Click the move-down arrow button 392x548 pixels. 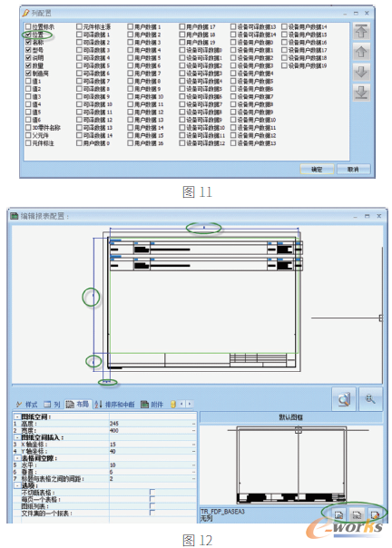361,73
